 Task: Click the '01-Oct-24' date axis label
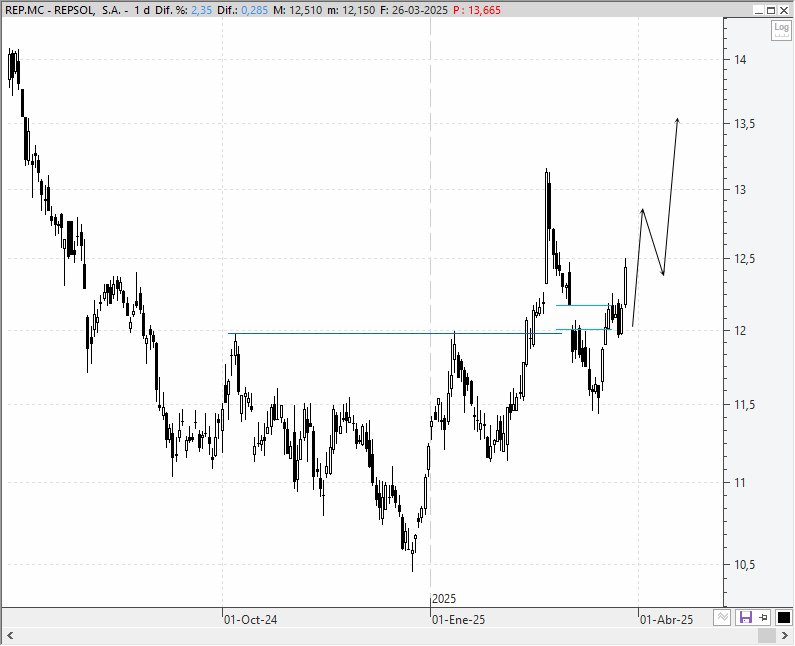(250, 620)
